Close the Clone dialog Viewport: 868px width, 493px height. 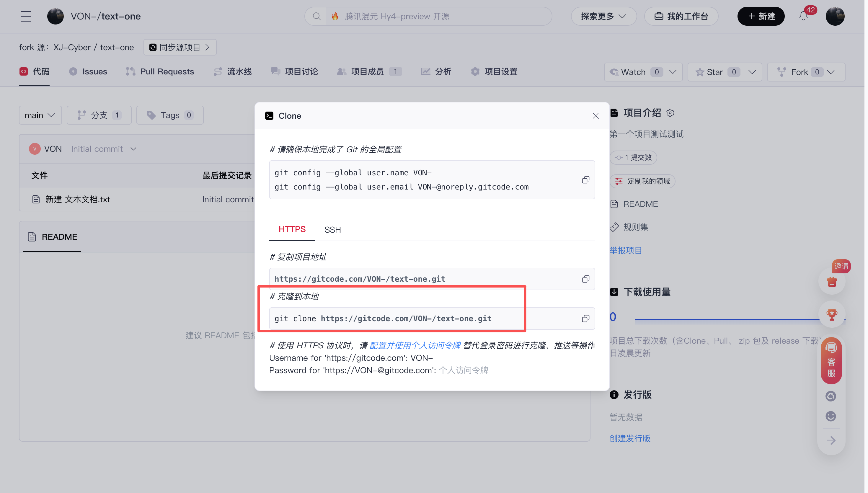click(x=595, y=116)
